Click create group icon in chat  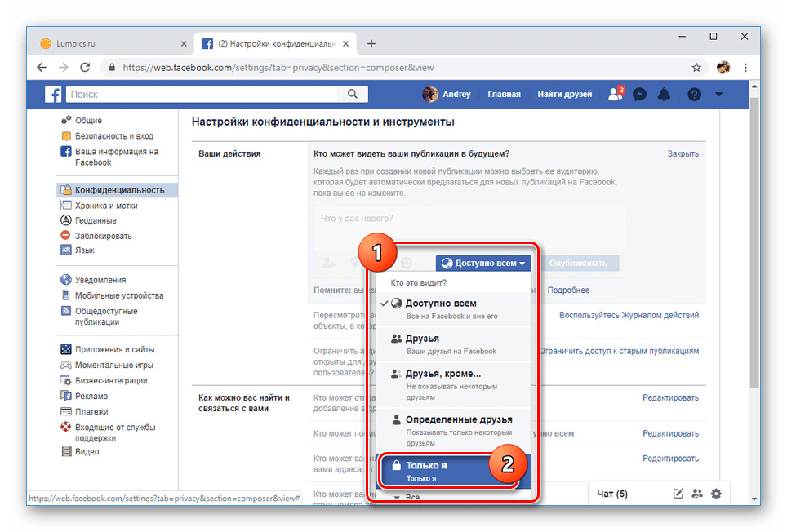697,494
